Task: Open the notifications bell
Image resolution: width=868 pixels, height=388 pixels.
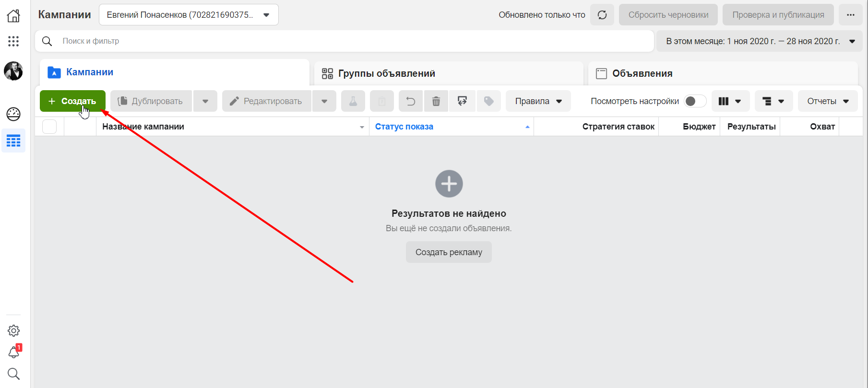Action: tap(13, 352)
